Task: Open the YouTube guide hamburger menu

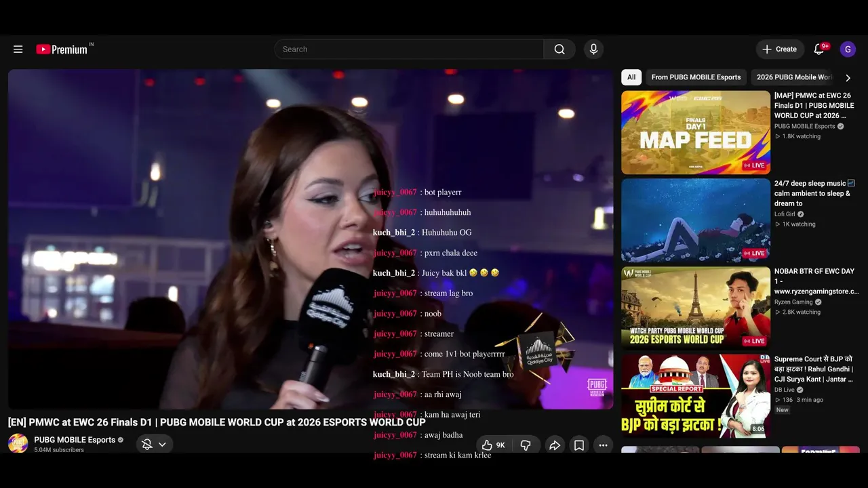Action: (x=18, y=49)
